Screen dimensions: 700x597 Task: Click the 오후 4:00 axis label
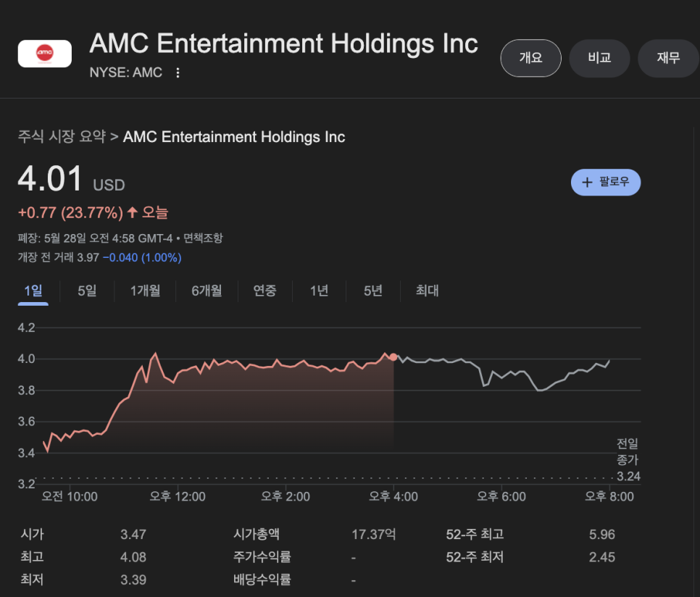[393, 496]
